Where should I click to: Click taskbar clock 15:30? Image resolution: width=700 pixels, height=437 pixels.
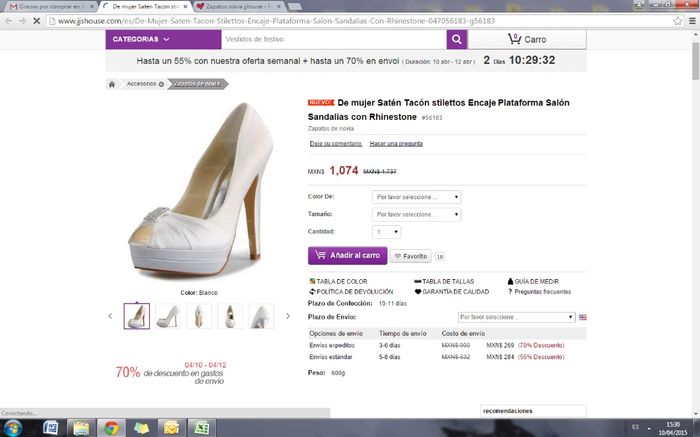[x=673, y=428]
